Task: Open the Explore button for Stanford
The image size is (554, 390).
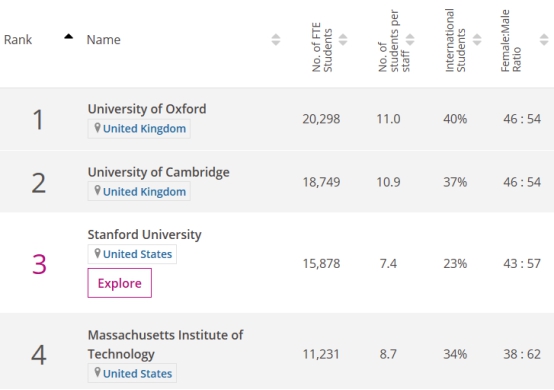Action: pyautogui.click(x=119, y=283)
